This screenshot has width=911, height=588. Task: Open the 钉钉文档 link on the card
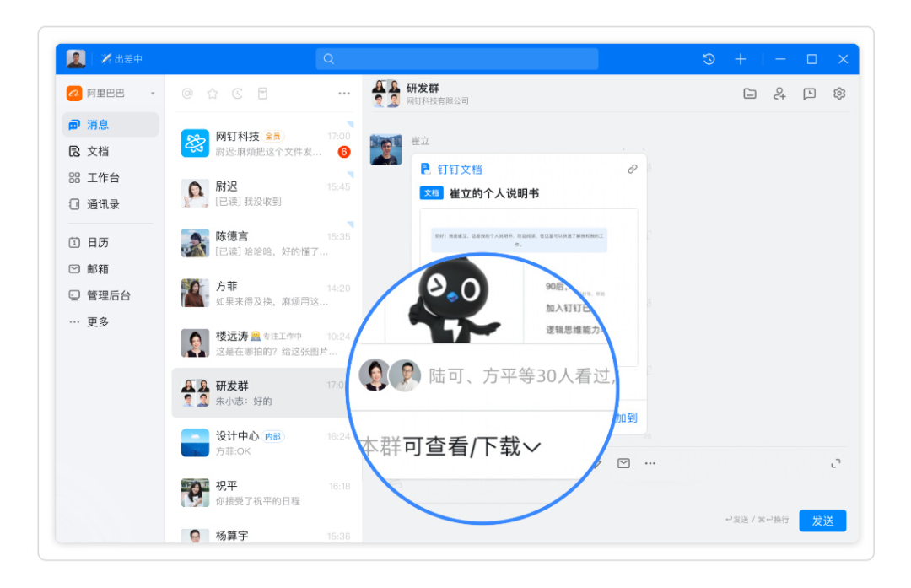tap(460, 169)
